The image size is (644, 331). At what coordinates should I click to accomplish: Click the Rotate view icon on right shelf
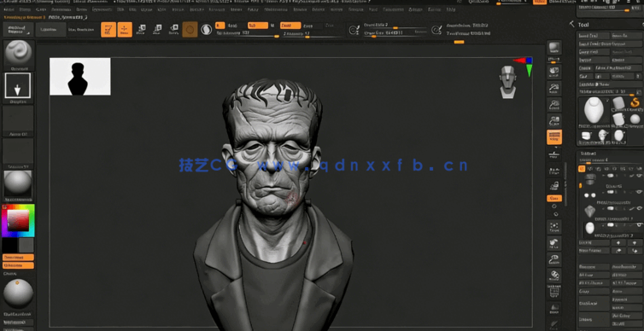554,275
